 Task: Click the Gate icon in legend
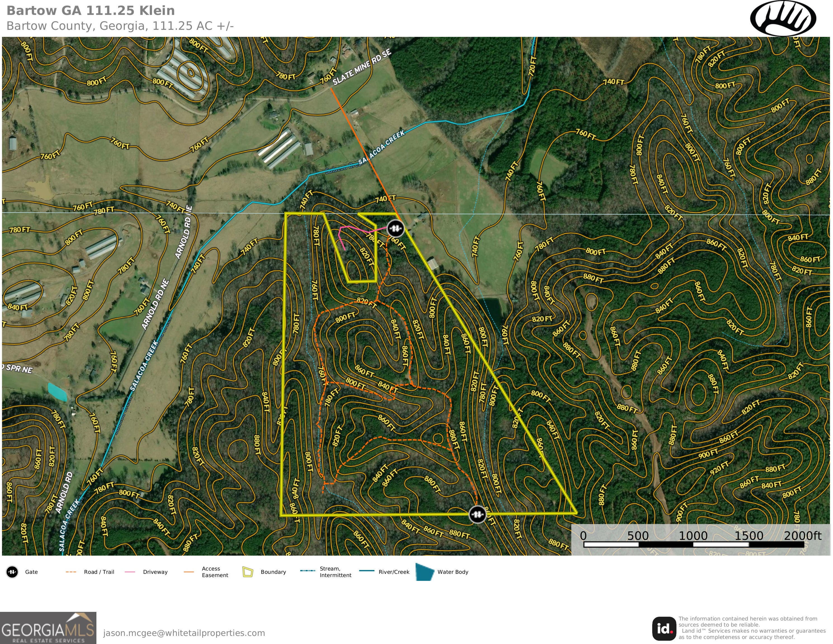tap(12, 572)
